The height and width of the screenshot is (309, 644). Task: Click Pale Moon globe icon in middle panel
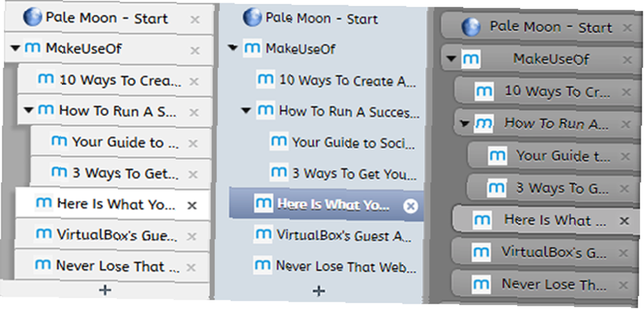pos(252,18)
